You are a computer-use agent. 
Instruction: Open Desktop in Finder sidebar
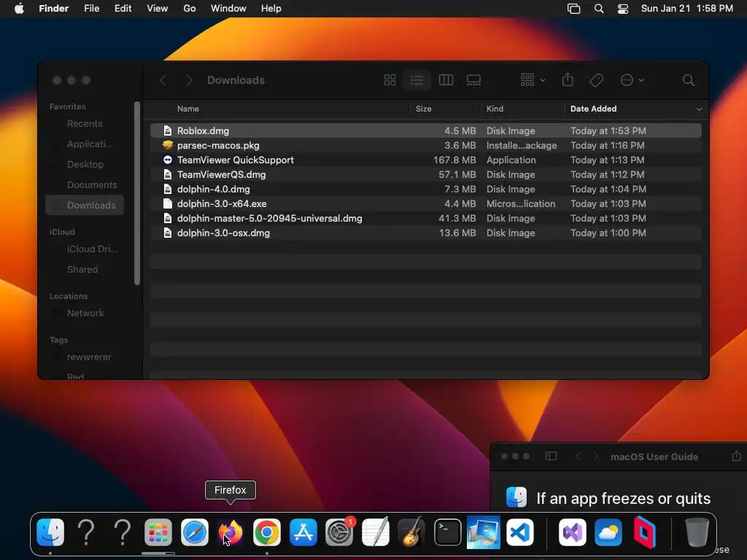click(x=85, y=164)
